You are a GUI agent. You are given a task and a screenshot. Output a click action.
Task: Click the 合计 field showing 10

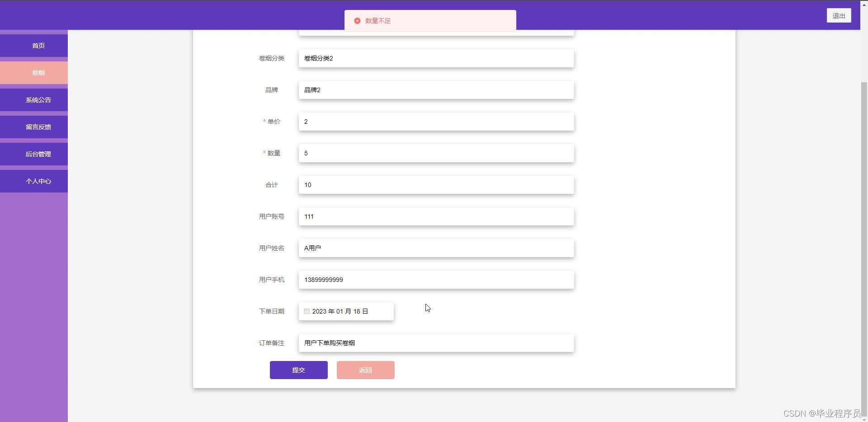(x=436, y=185)
